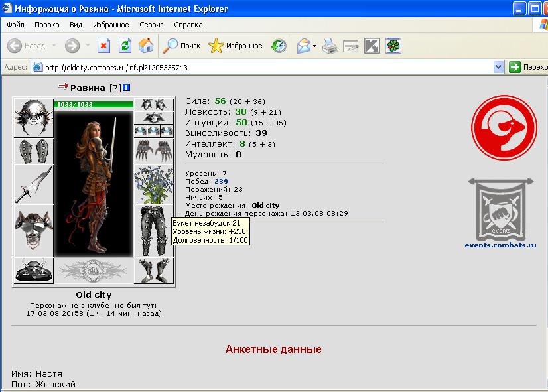Image resolution: width=548 pixels, height=392 pixels.
Task: Click the red Stop toolbar icon
Action: [x=103, y=46]
